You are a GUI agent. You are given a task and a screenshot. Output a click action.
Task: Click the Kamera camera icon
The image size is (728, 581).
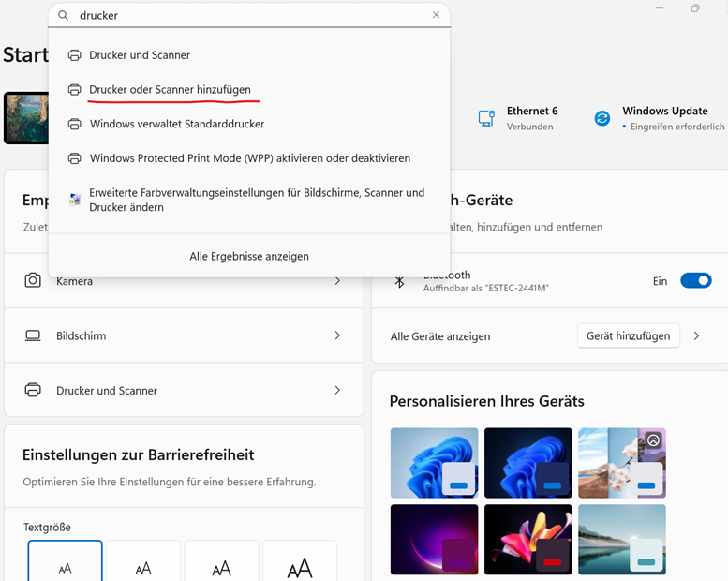coord(33,280)
